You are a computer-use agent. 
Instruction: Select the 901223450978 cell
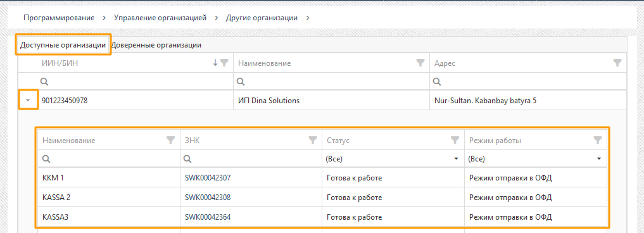(x=135, y=100)
